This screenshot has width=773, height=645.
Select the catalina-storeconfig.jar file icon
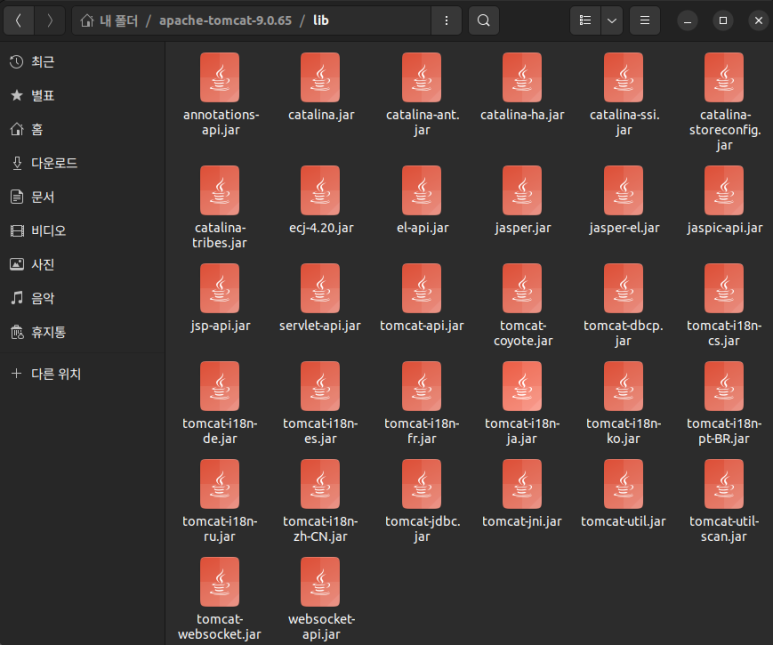724,77
